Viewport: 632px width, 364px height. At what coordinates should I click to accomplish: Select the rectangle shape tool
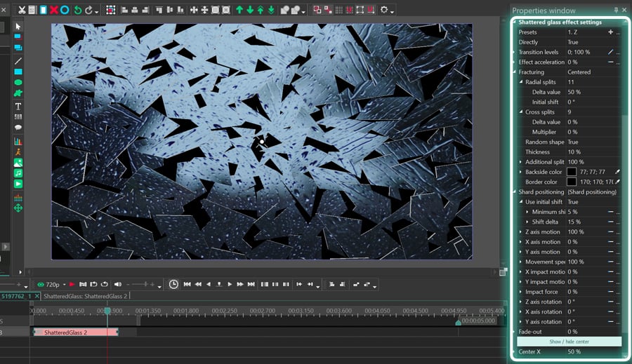pos(18,72)
